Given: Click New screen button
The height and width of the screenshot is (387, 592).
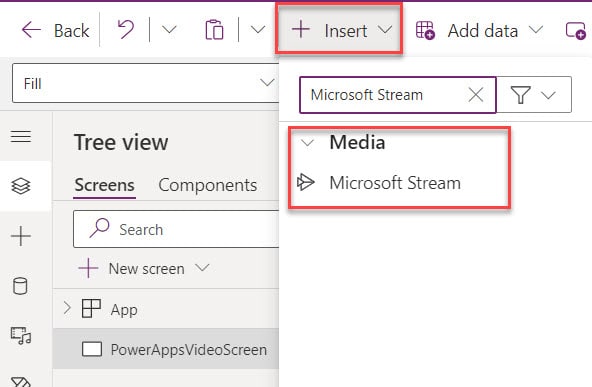Looking at the screenshot, I should click(143, 268).
